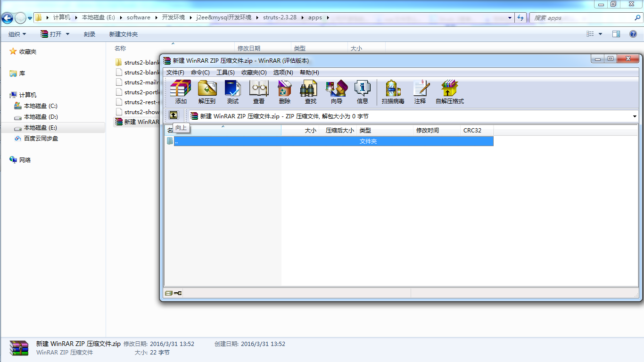Viewport: 644px width, 362px height.
Task: Expand the address bar history dropdown
Action: 510,18
